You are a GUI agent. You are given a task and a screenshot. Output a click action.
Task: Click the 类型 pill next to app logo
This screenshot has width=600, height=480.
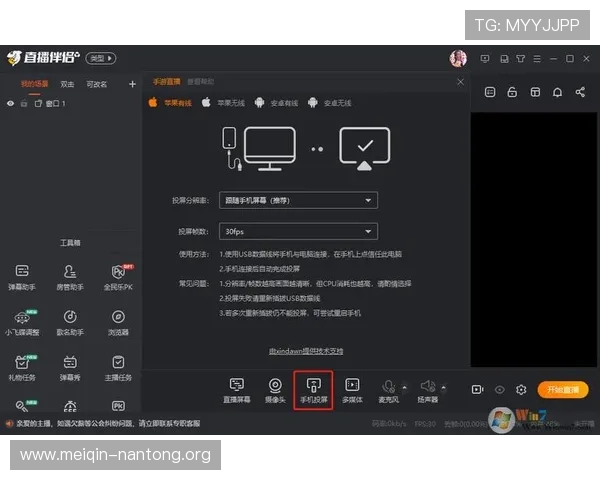pyautogui.click(x=101, y=59)
